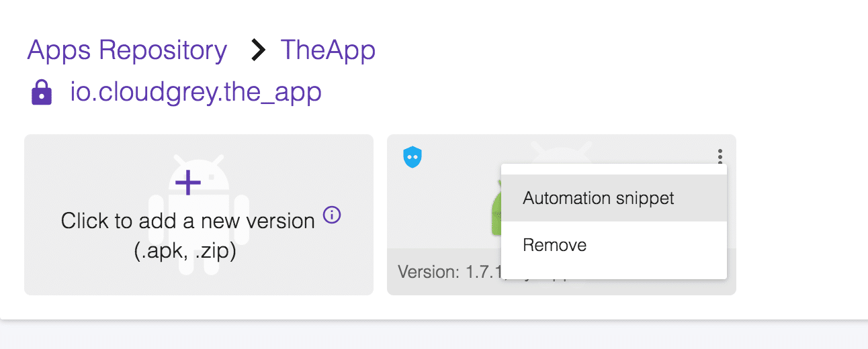Select the io.cloudgrey.the_app package name

pyautogui.click(x=196, y=92)
